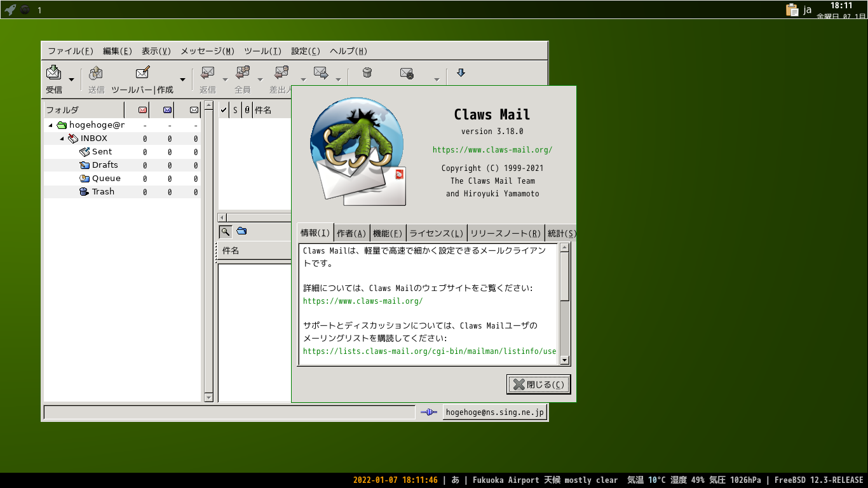The image size is (868, 488).
Task: Open the メッセージ(M) menu
Action: point(208,51)
